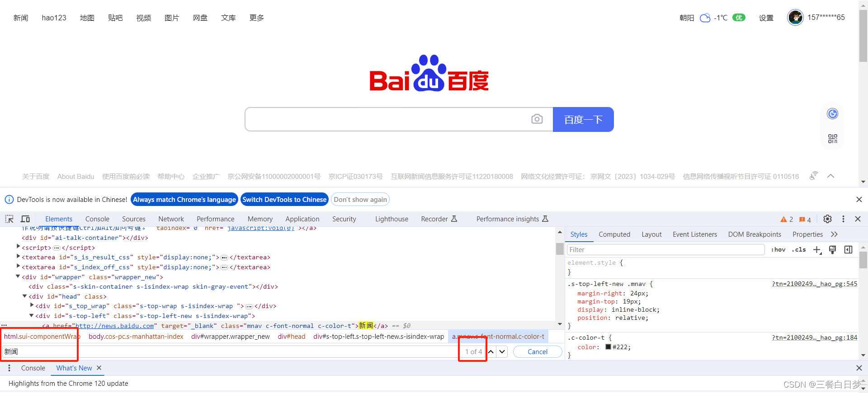Click the air quality badge 优
Screen dimensions: 868x393
[x=739, y=18]
